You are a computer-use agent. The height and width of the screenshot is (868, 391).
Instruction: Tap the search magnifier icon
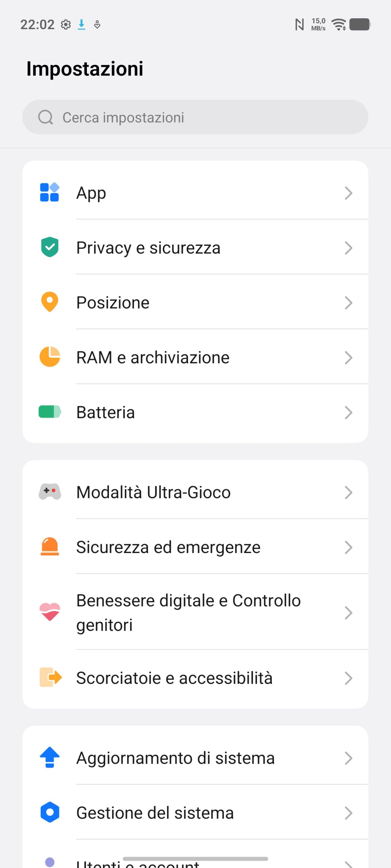[x=45, y=117]
